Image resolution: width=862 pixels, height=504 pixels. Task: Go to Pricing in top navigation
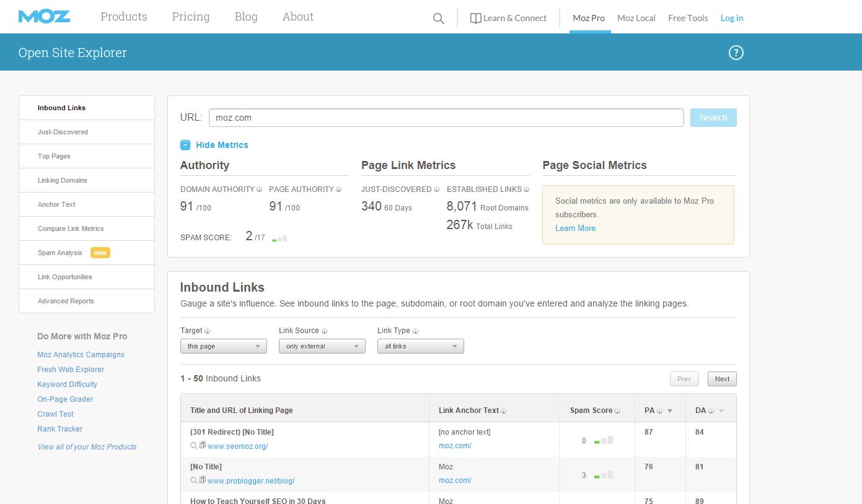[x=191, y=17]
